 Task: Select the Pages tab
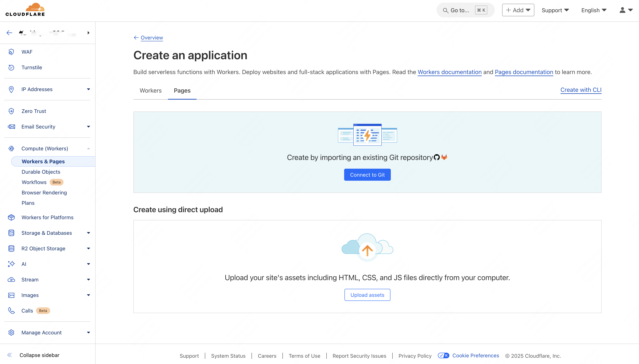click(x=182, y=91)
